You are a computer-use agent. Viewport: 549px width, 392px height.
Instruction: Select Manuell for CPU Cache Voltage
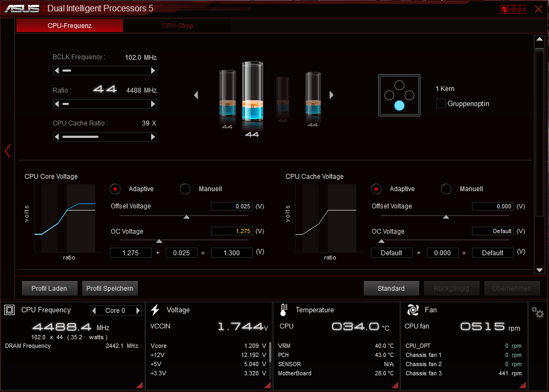coord(446,189)
